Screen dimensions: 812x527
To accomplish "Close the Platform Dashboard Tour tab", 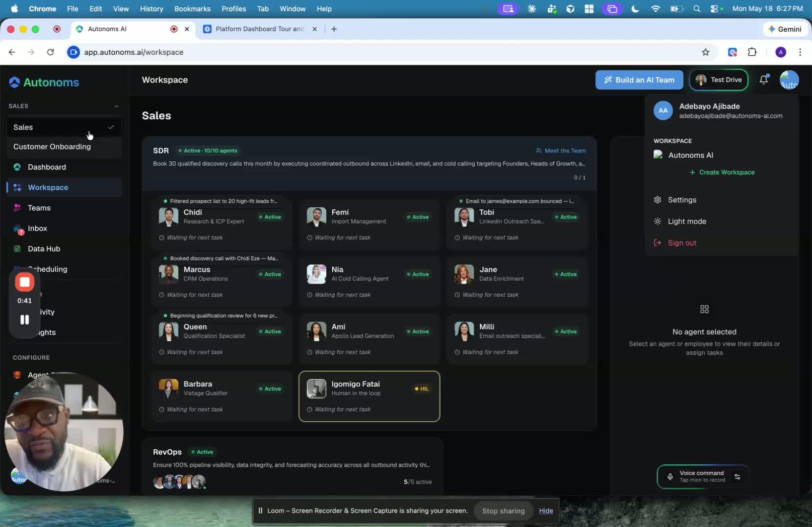I will [x=315, y=29].
